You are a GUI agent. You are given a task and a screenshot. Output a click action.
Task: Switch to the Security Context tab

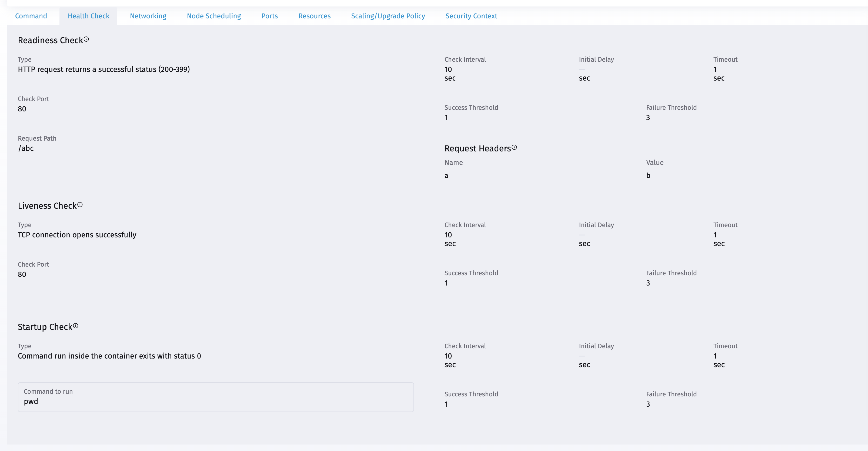pyautogui.click(x=471, y=16)
